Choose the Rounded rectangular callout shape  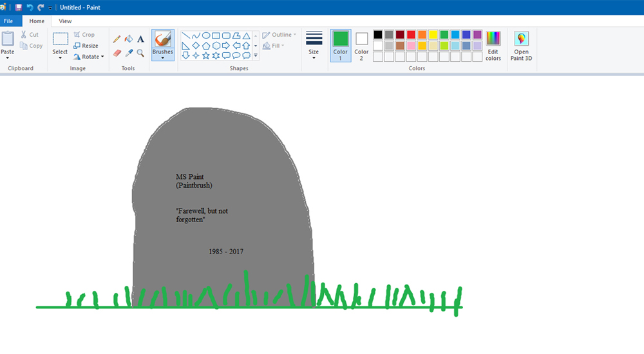226,55
